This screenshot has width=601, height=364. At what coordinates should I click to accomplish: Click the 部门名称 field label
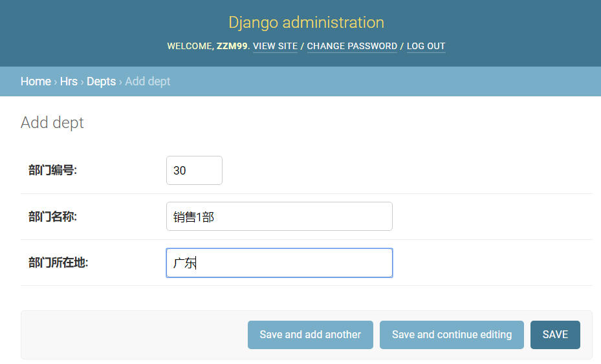click(x=52, y=217)
